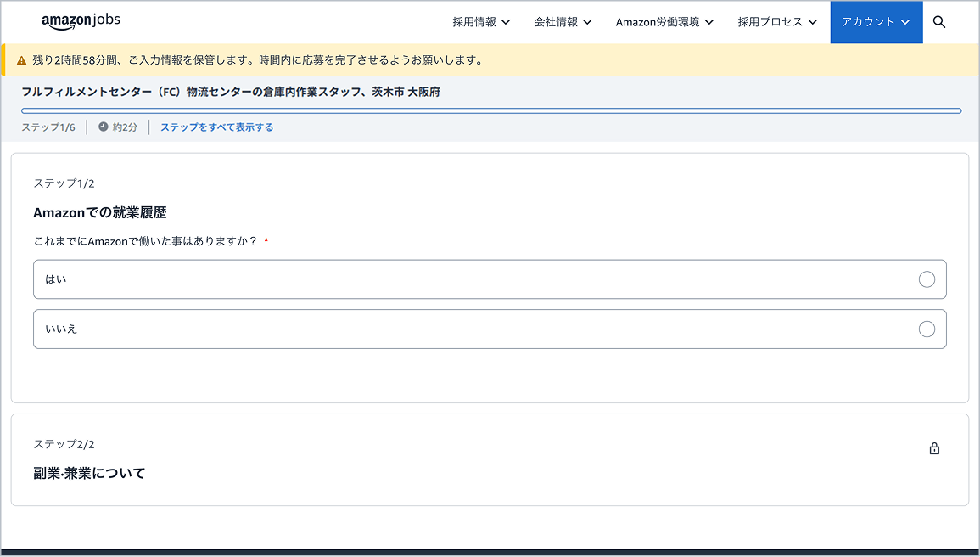Image resolution: width=980 pixels, height=557 pixels.
Task: Open the アカウント menu button
Action: pos(876,22)
